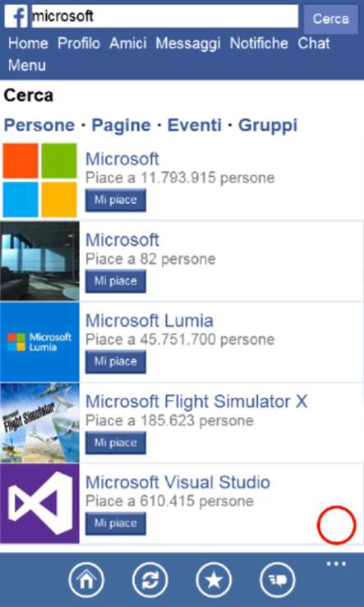Tap the home icon in bottom bar
The height and width of the screenshot is (607, 364).
86,580
